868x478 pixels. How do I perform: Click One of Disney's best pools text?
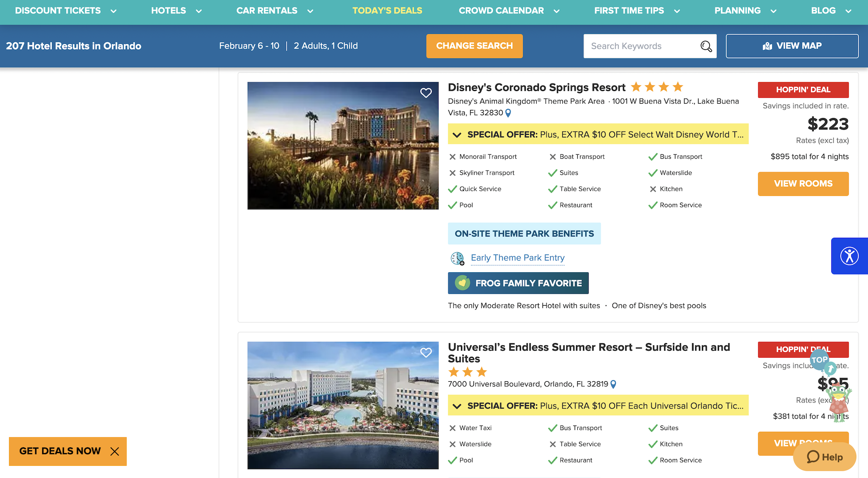(659, 306)
